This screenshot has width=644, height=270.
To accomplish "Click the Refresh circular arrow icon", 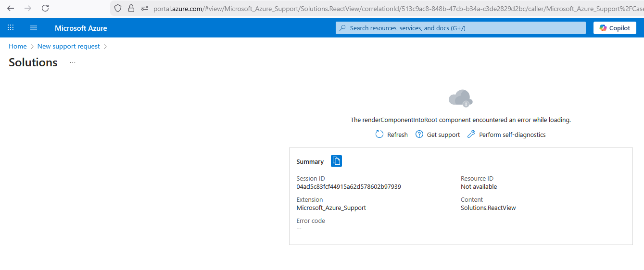I will [x=379, y=135].
